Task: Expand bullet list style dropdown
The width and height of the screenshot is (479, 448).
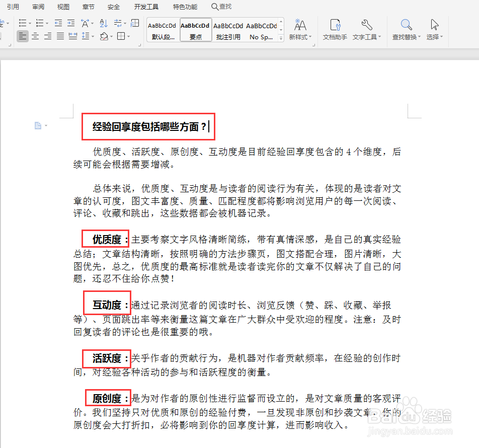Action: [x=30, y=23]
